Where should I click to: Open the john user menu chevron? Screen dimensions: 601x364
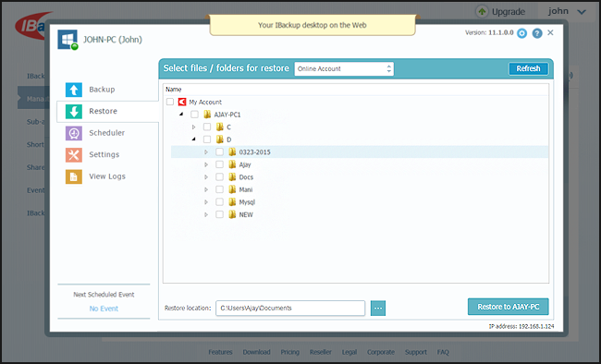(x=582, y=12)
